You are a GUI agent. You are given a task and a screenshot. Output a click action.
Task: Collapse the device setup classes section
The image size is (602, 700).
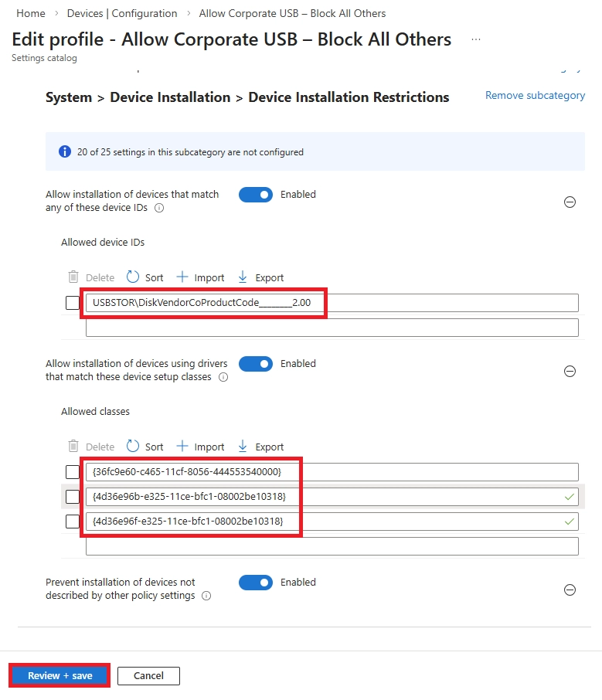coord(570,371)
